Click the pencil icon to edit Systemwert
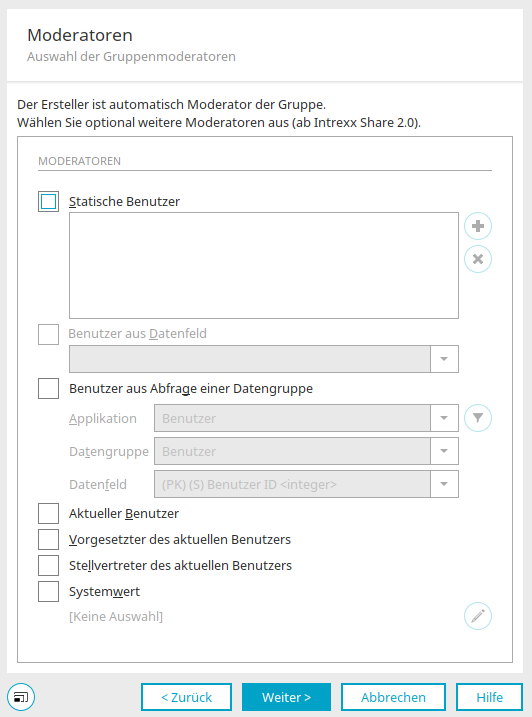Viewport: 532px width, 717px height. pyautogui.click(x=478, y=616)
